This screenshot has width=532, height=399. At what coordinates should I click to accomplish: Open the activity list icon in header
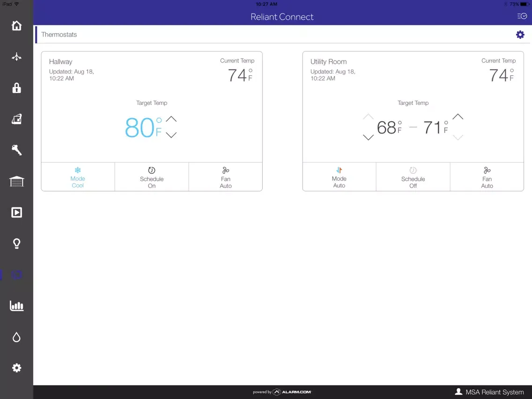[522, 16]
